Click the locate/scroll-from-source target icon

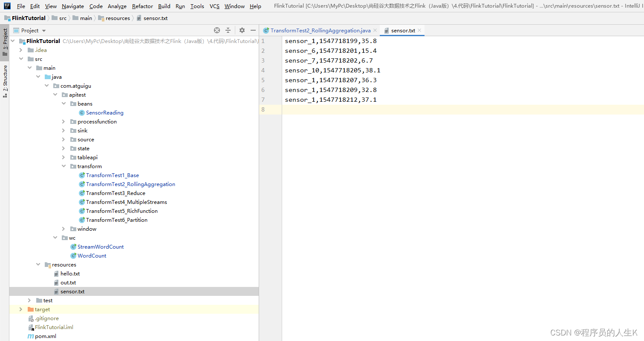pos(217,30)
